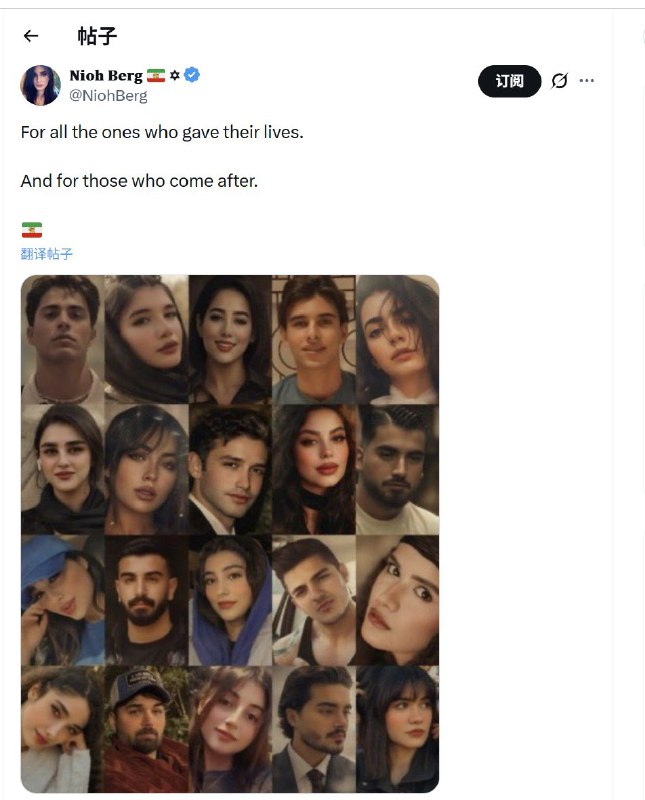Click the 翻译帖子 translate link
645x800 pixels.
(46, 254)
